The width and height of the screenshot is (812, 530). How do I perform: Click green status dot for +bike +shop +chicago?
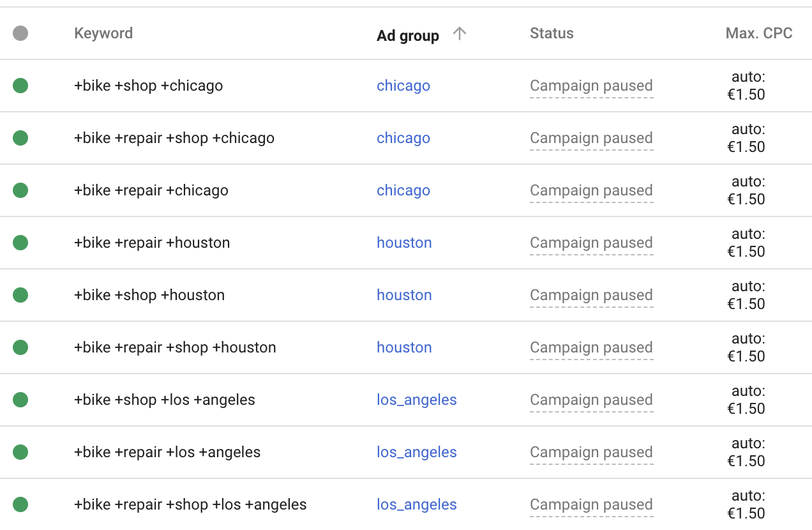point(20,86)
